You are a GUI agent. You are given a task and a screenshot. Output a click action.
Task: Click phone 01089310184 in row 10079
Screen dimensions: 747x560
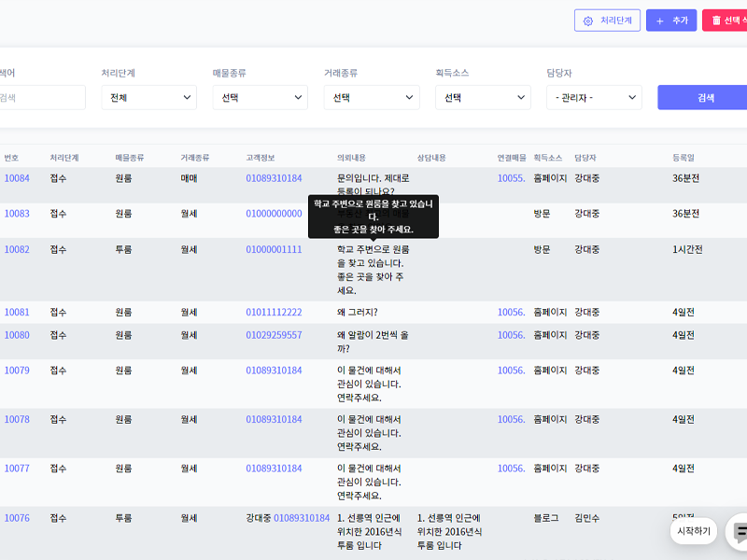click(274, 371)
